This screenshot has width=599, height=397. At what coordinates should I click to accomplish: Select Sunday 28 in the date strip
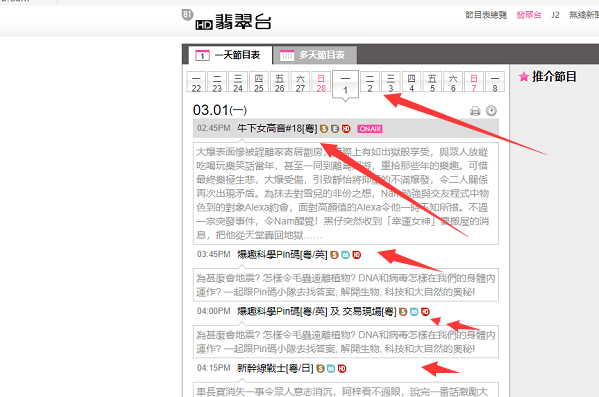[321, 82]
